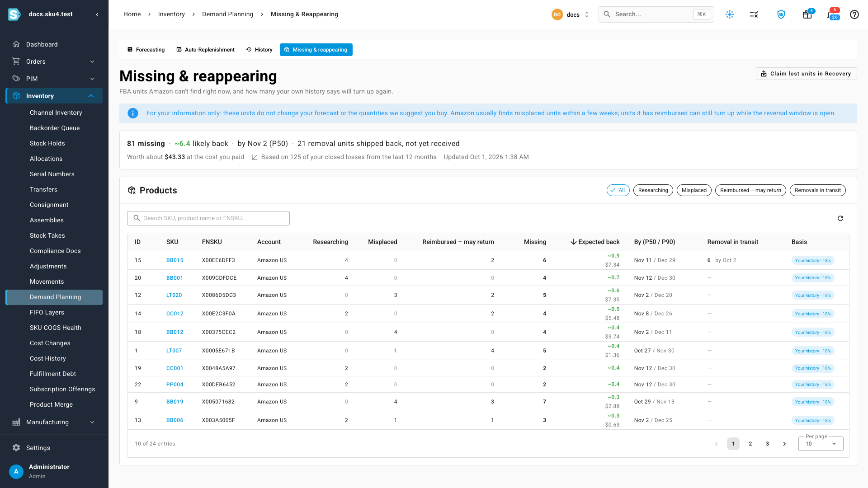Click the Administrator avatar
This screenshot has height=488, width=868.
tap(16, 471)
